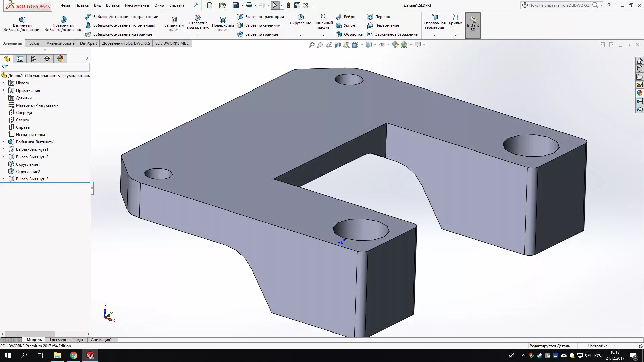This screenshot has height=362, width=644.
Task: Open the Файл menu
Action: [x=66, y=5]
